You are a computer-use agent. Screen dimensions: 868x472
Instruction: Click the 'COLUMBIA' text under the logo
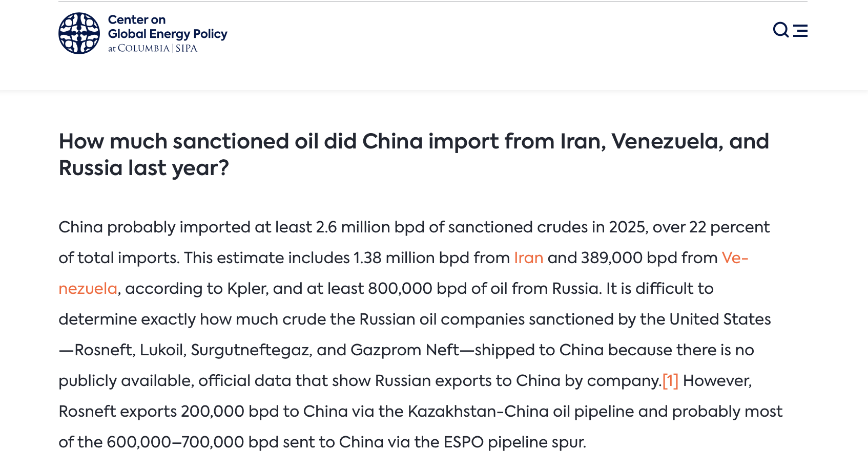143,49
